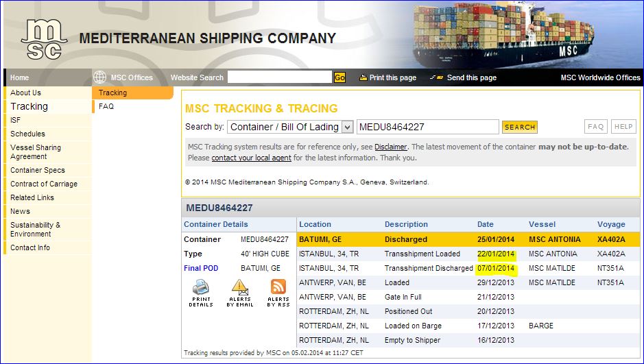Click the Final POD link
The height and width of the screenshot is (364, 644).
pyautogui.click(x=201, y=269)
